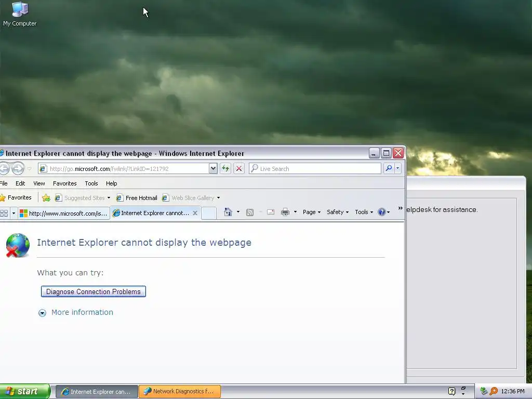Open the Suggested Sites link
This screenshot has width=532, height=399.
pyautogui.click(x=80, y=198)
